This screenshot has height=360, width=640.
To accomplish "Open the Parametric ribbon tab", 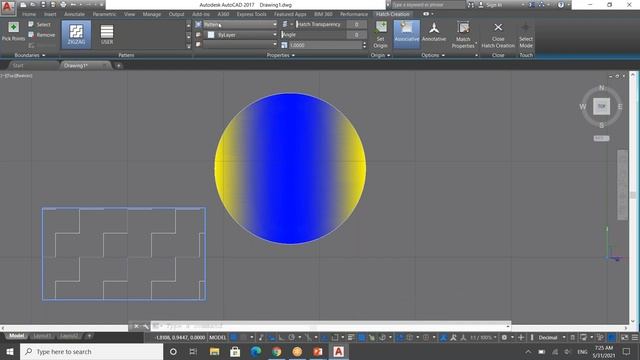I will [104, 14].
